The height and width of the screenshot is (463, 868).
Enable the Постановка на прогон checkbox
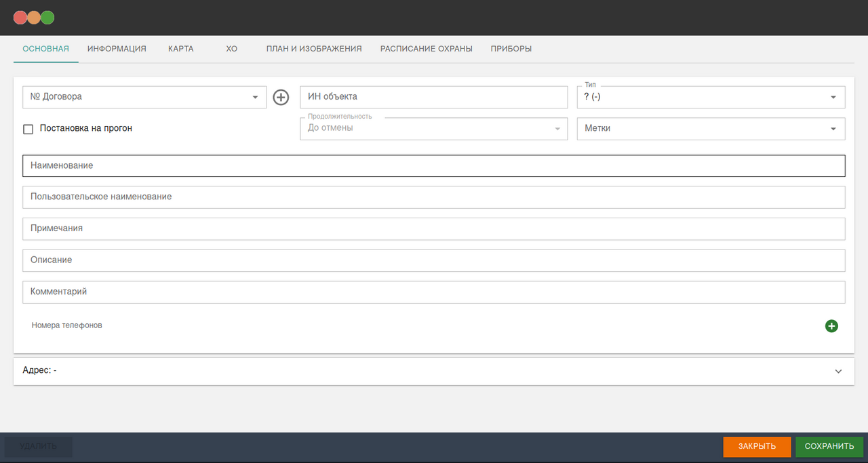pyautogui.click(x=28, y=129)
